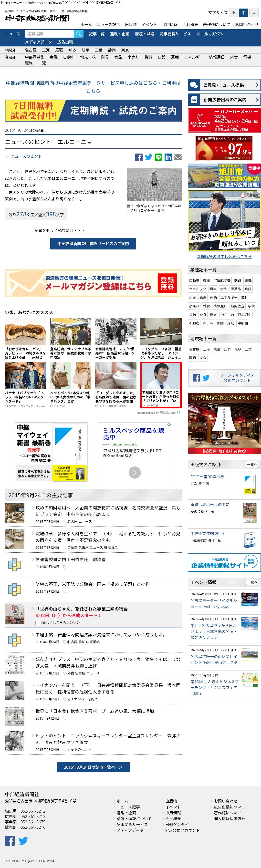261x868 pixels.
Task: Click the Thailand rice field article photo
Action: pyautogui.click(x=154, y=184)
